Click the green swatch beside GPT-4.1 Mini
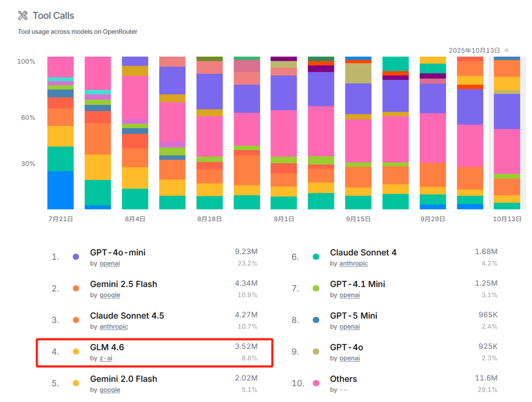This screenshot has height=402, width=532. 316,288
